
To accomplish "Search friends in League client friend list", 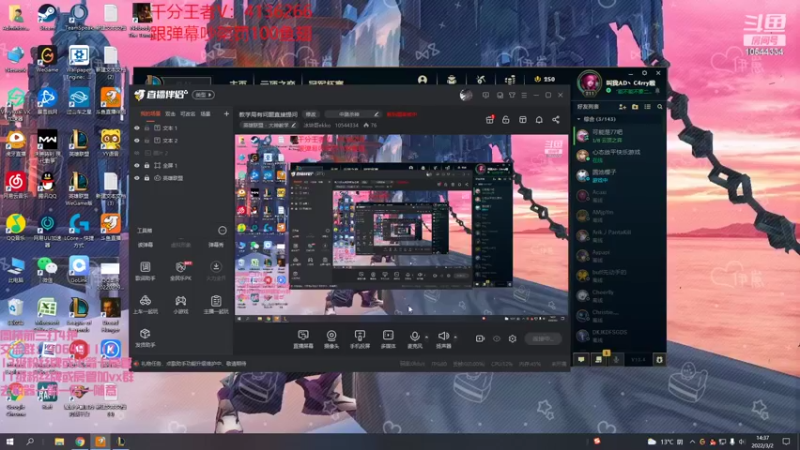I will (660, 107).
